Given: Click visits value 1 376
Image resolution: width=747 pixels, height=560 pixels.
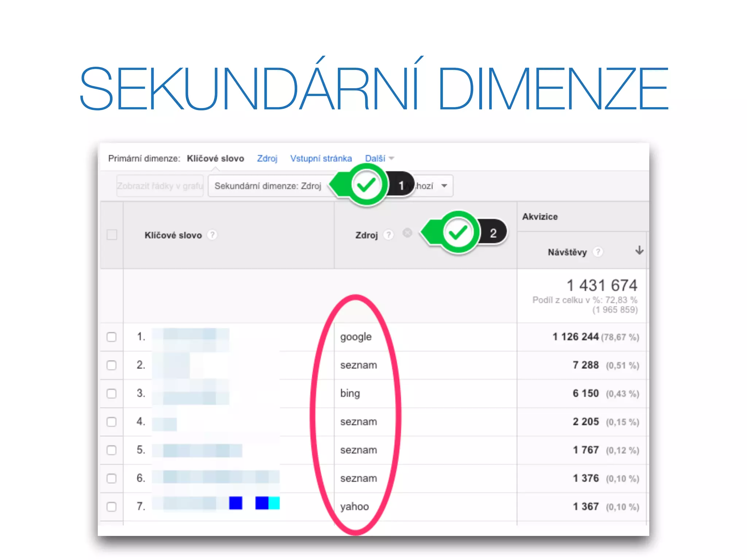Looking at the screenshot, I should click(x=586, y=478).
